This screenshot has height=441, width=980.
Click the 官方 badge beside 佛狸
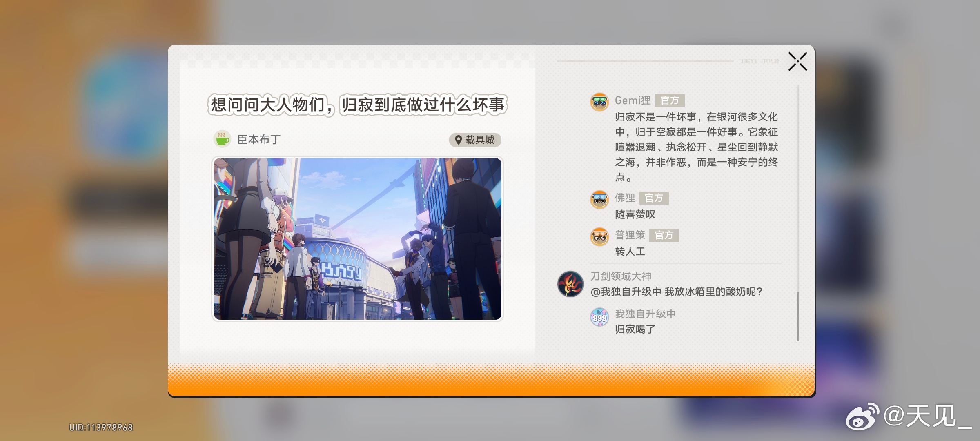pyautogui.click(x=654, y=198)
